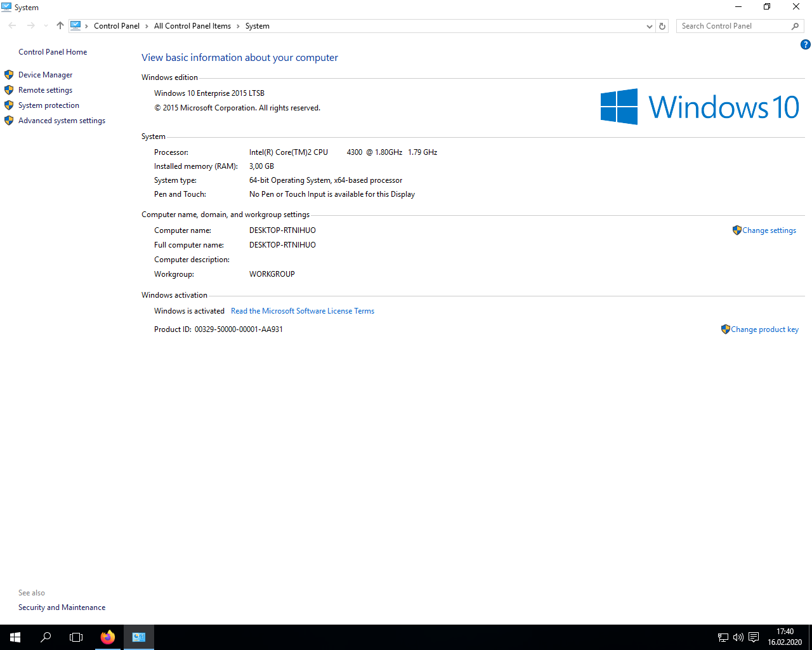Open System protection link
Viewport: 812px width, 650px height.
point(49,105)
